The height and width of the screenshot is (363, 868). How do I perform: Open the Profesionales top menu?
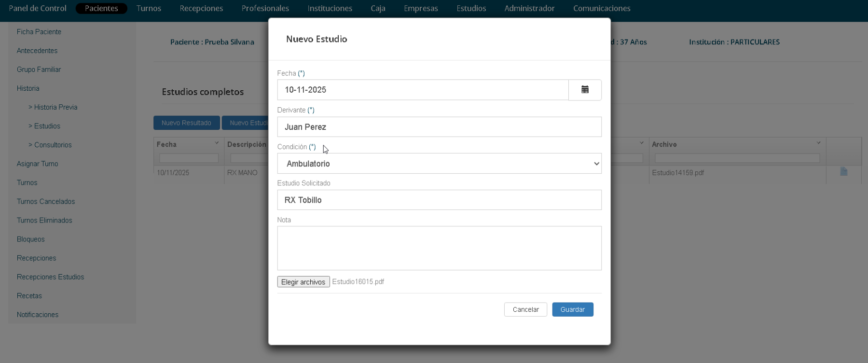265,8
